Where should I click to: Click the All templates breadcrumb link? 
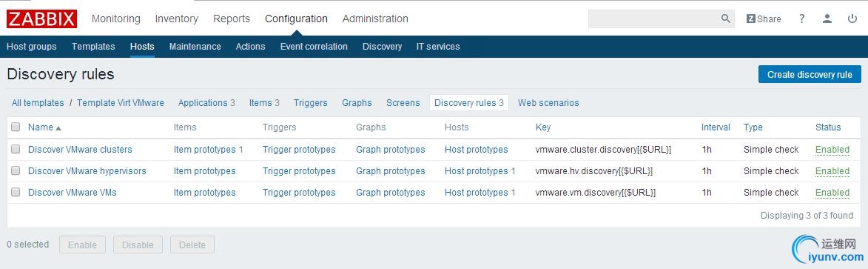click(x=38, y=102)
